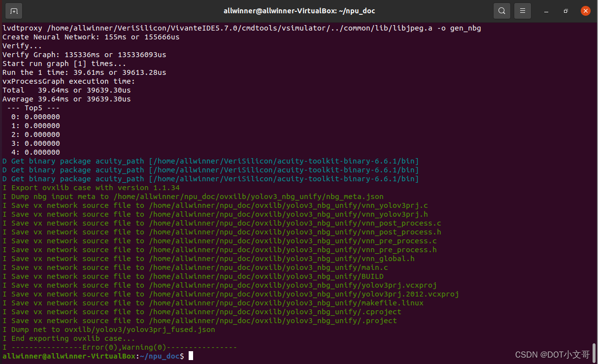Screen dimensions: 598x364
Task: Click the 'Average 39.64ms' line
Action: [66, 99]
